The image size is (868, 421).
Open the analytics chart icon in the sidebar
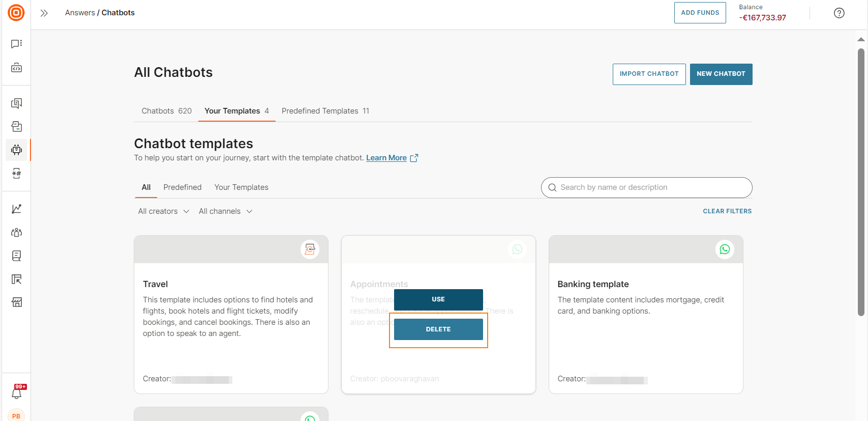coord(16,209)
